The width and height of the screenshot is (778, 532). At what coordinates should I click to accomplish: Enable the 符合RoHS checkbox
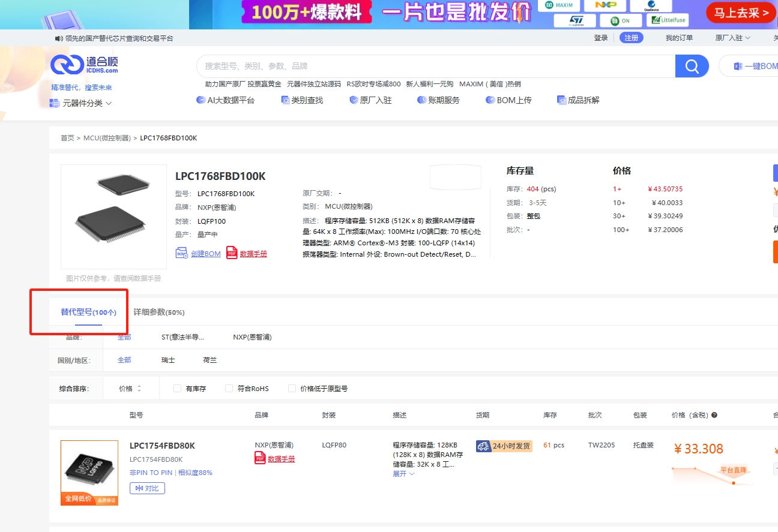point(229,389)
